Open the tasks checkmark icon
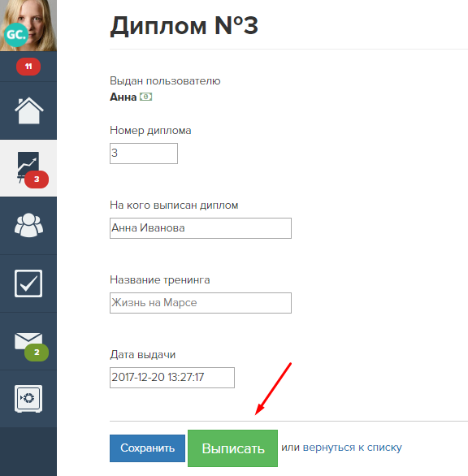This screenshot has height=476, width=468. 28,283
